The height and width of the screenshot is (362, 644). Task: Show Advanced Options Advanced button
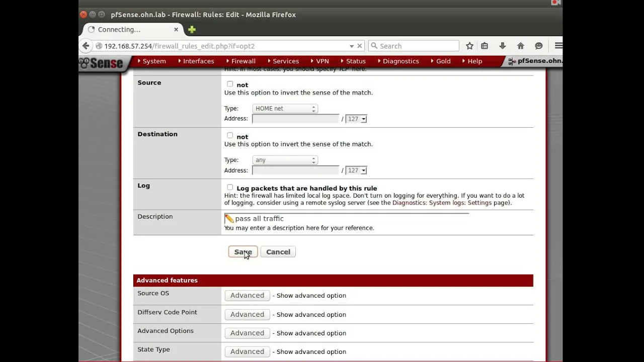click(x=247, y=333)
